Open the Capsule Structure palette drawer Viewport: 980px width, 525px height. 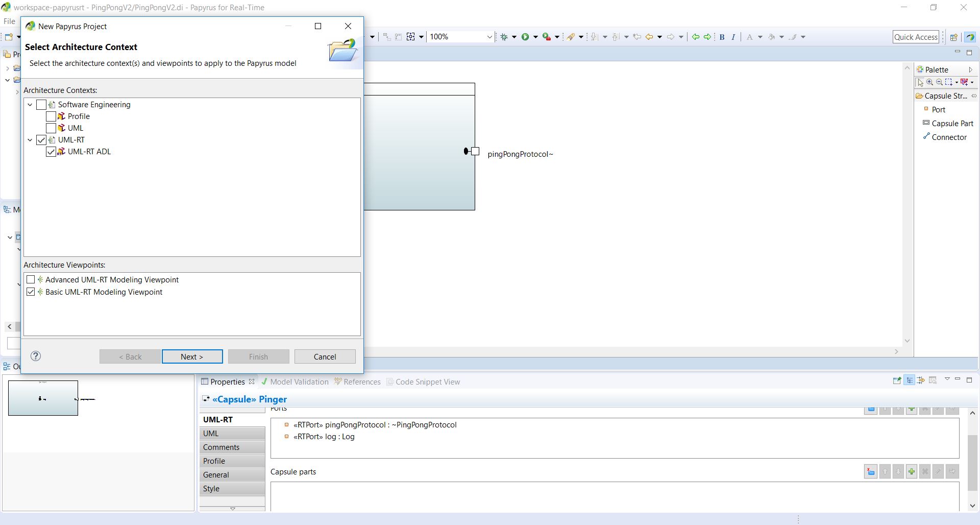(x=945, y=96)
